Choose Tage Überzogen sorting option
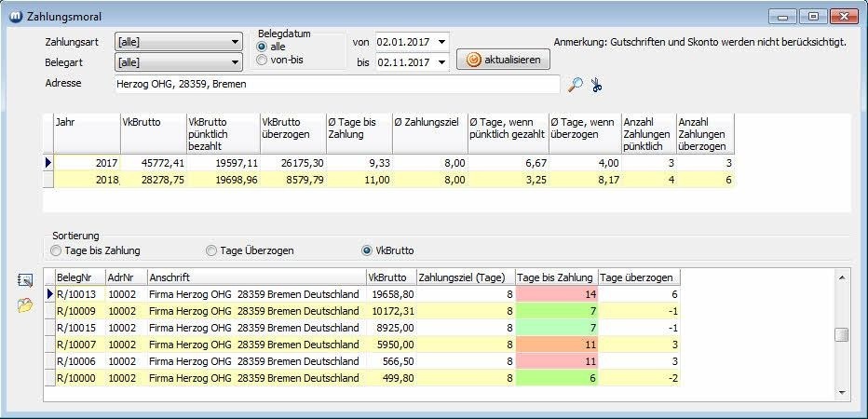Screen dimensions: 868x419 [x=211, y=250]
